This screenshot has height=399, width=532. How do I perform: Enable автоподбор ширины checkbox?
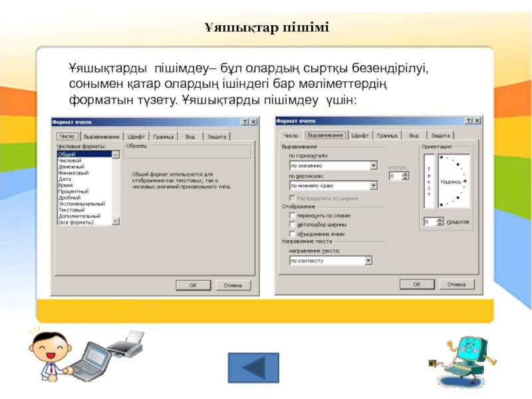coord(292,224)
